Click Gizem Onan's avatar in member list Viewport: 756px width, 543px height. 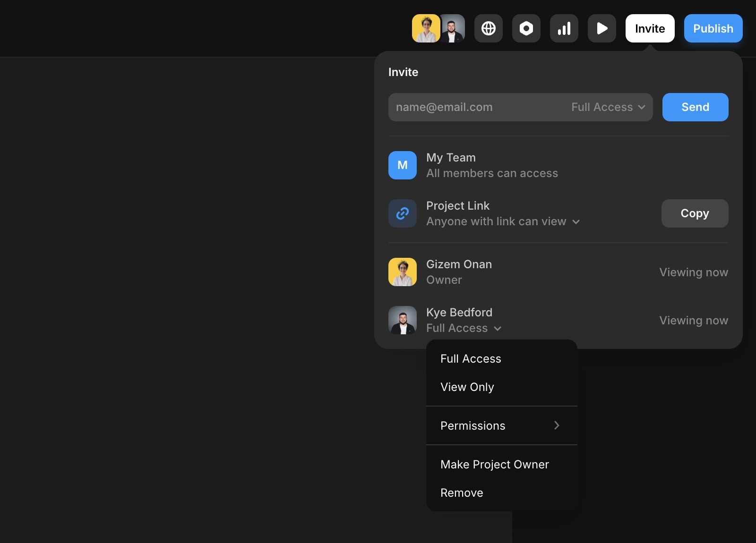403,272
